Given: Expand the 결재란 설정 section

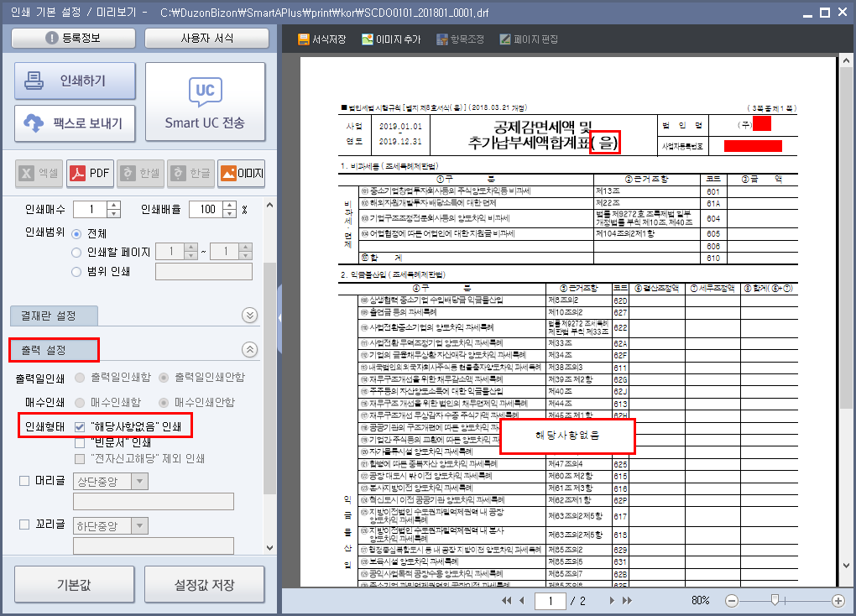Looking at the screenshot, I should [x=249, y=315].
